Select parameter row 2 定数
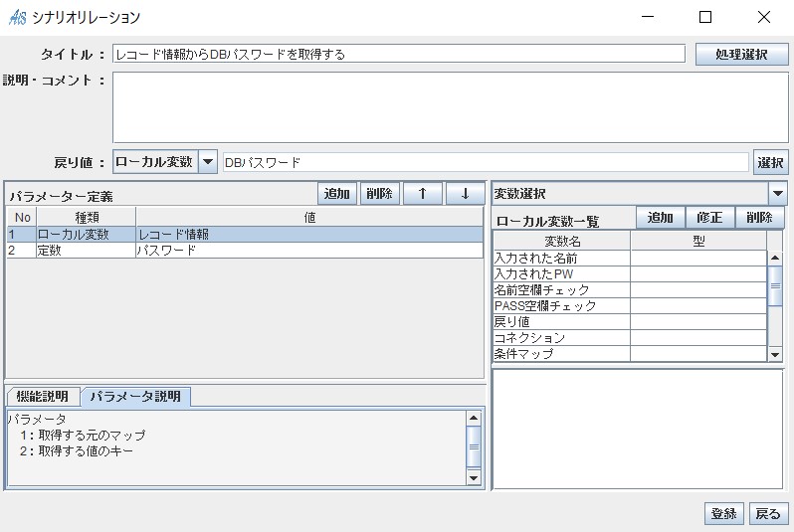This screenshot has width=794, height=532. coord(245,250)
